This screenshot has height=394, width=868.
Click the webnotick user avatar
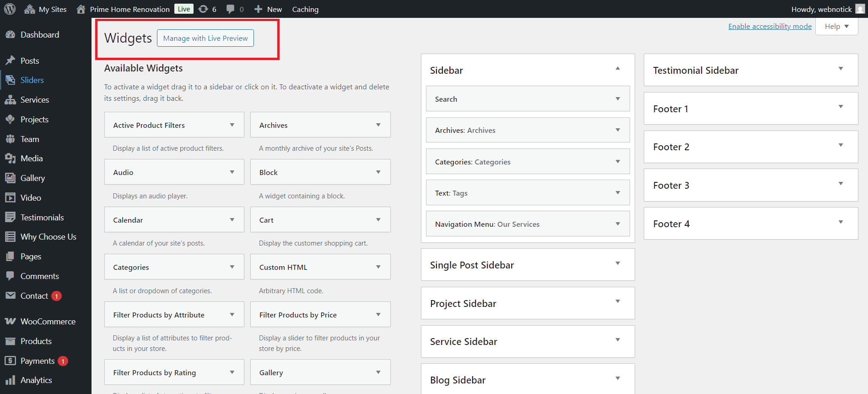tap(860, 9)
